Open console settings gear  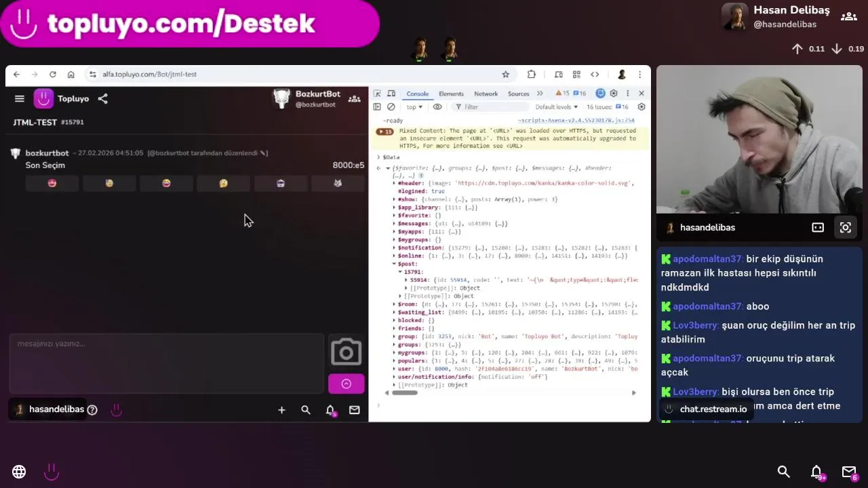(642, 107)
